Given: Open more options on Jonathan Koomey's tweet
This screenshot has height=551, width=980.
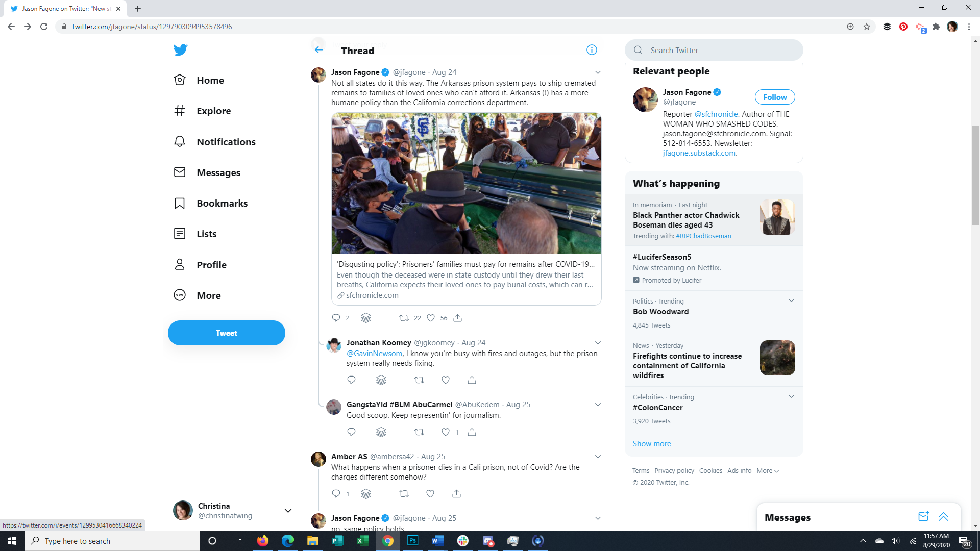Looking at the screenshot, I should tap(598, 343).
